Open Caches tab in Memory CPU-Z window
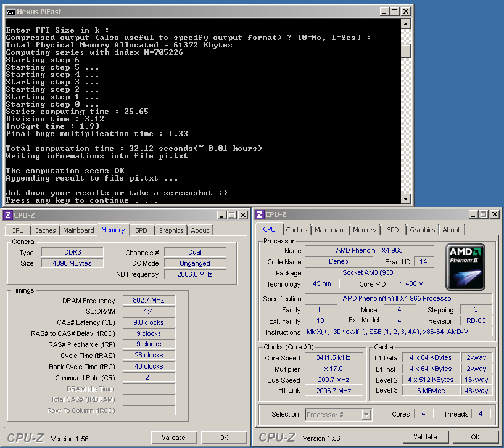 click(x=44, y=230)
